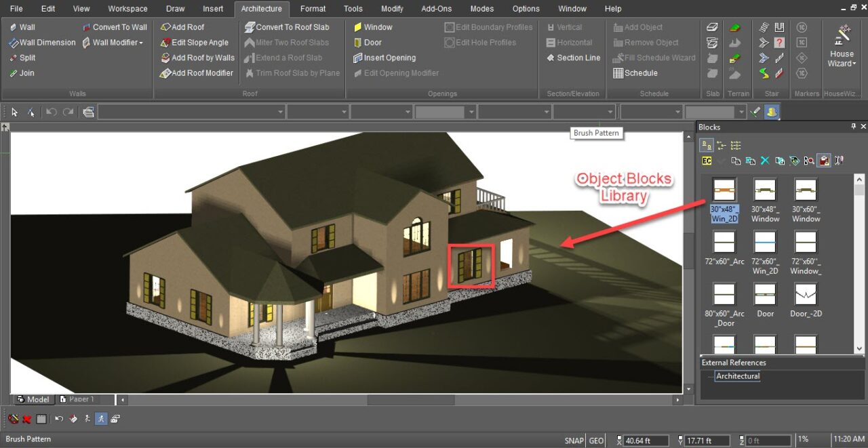This screenshot has height=448, width=868.
Task: Click the EC icon in the Blocks panel toolbar
Action: tap(707, 161)
